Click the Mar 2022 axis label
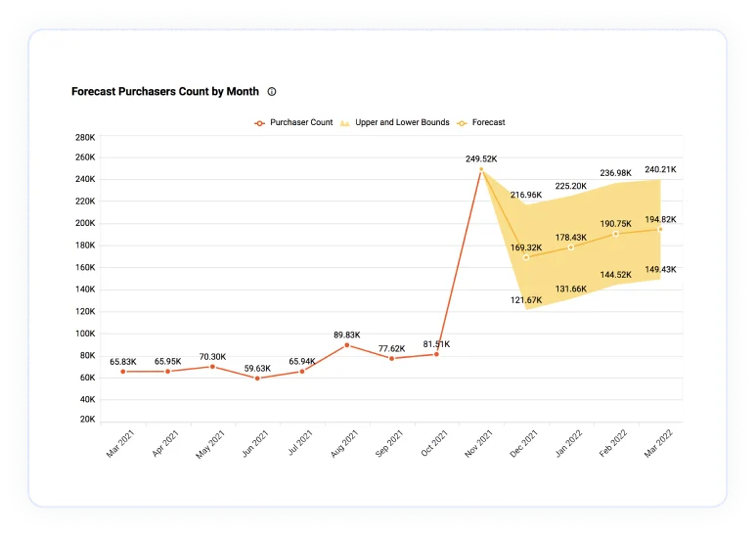Screen dimensions: 756x535 [x=658, y=444]
